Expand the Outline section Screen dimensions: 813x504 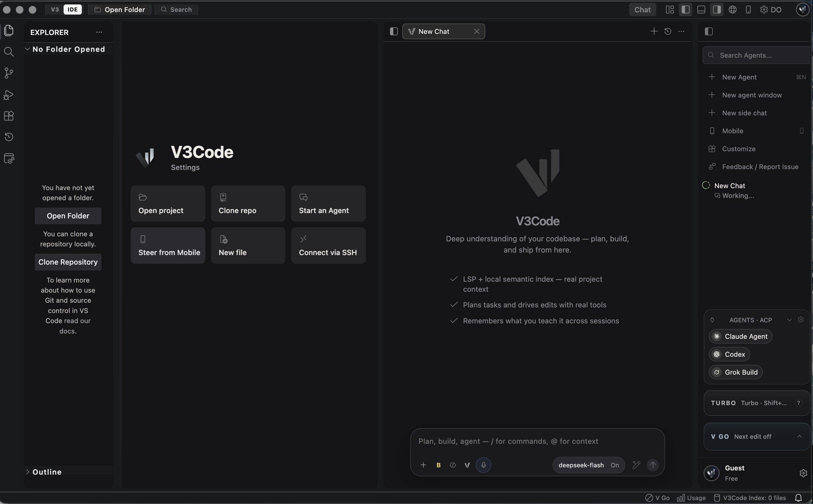point(68,472)
